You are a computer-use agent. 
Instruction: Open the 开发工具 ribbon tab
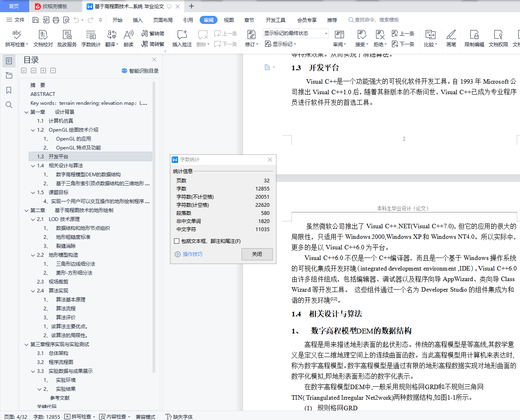(276, 20)
